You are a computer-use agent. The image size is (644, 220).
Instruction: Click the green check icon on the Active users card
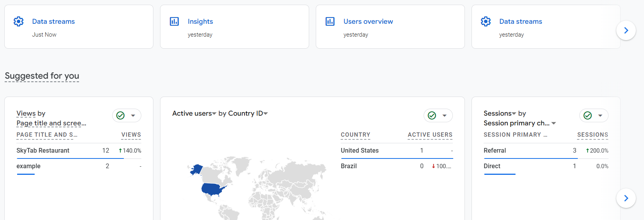(432, 116)
